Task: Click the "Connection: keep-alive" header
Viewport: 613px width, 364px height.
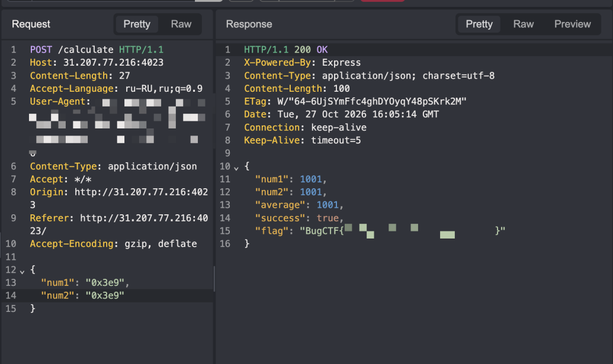Action: point(305,127)
